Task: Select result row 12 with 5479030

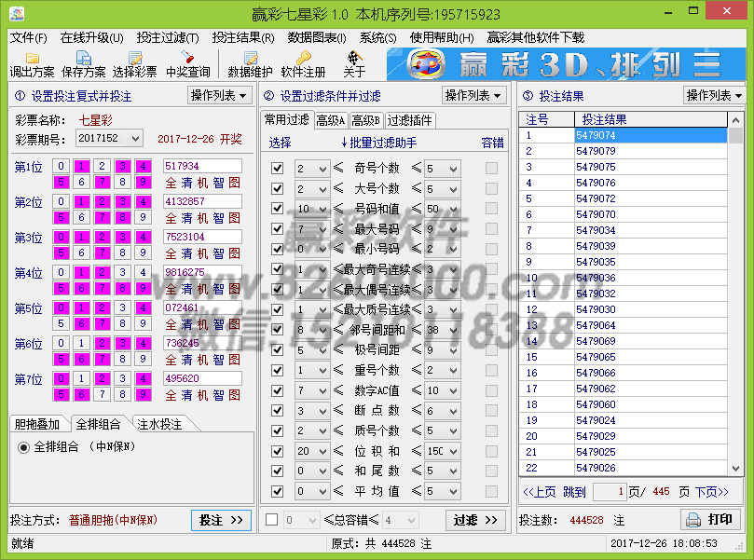Action: tap(624, 309)
